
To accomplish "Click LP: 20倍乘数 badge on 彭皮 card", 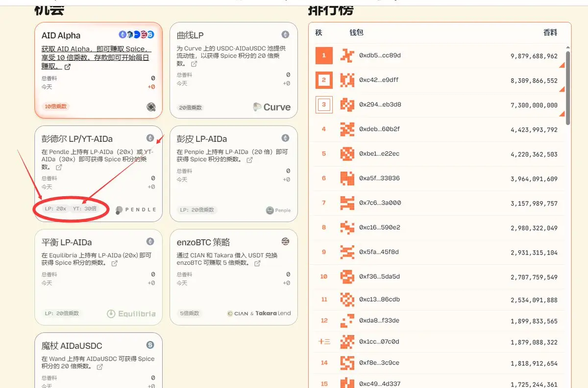I will (x=197, y=209).
